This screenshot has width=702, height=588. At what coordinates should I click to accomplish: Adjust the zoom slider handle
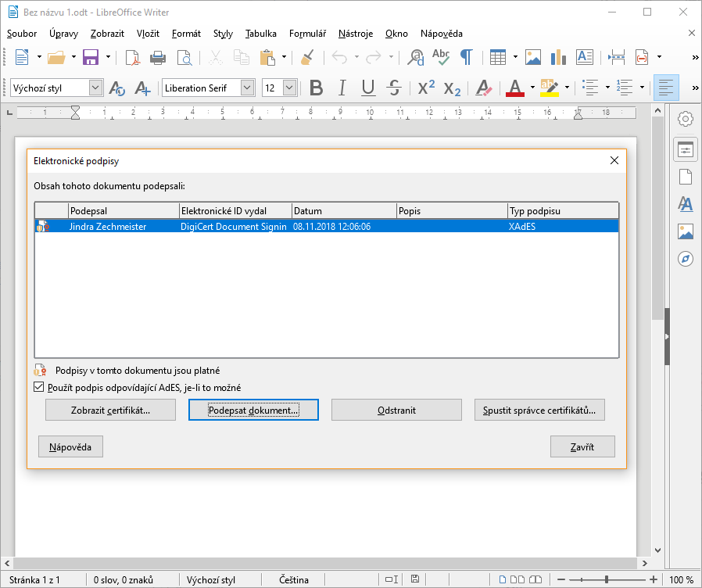click(x=607, y=579)
